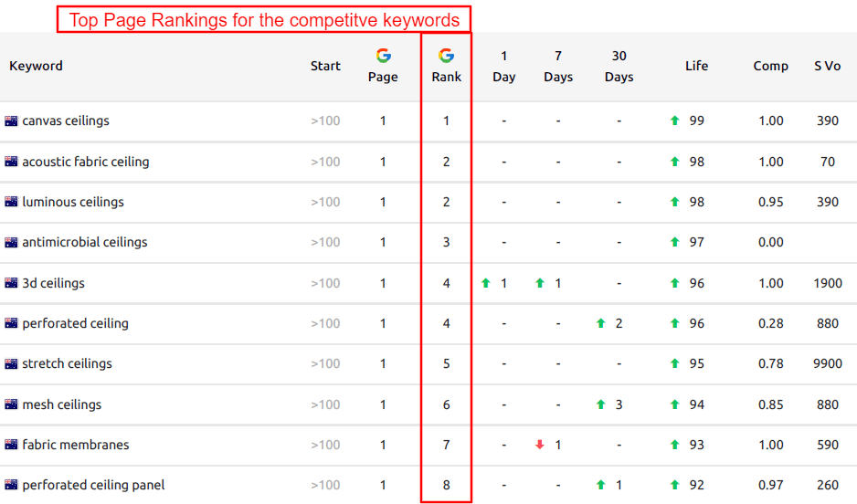Click the 7 Days column header

click(x=557, y=66)
